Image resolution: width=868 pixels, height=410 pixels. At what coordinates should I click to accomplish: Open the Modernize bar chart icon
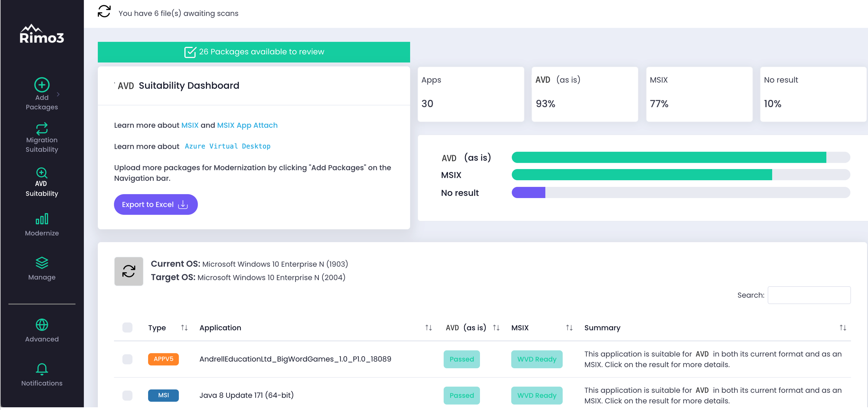42,219
